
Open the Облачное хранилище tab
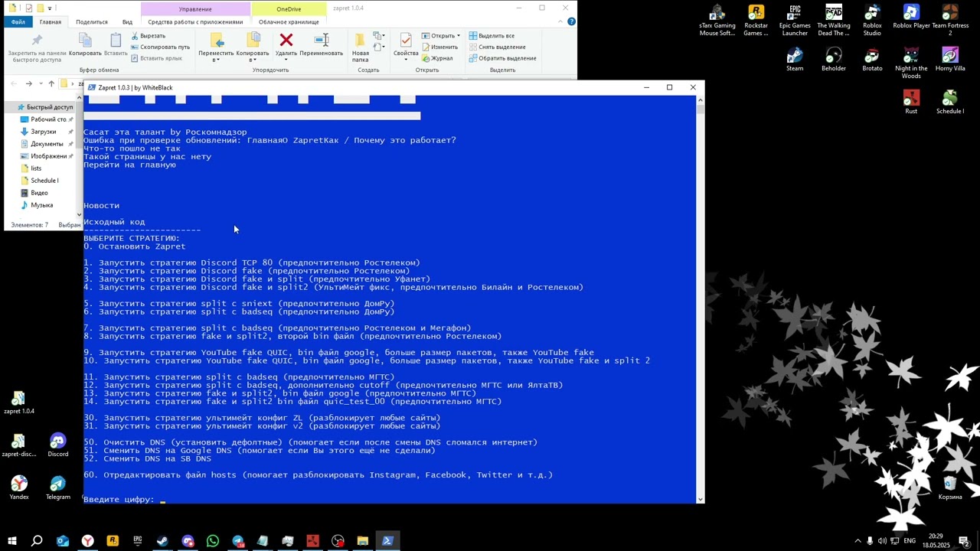pyautogui.click(x=289, y=21)
